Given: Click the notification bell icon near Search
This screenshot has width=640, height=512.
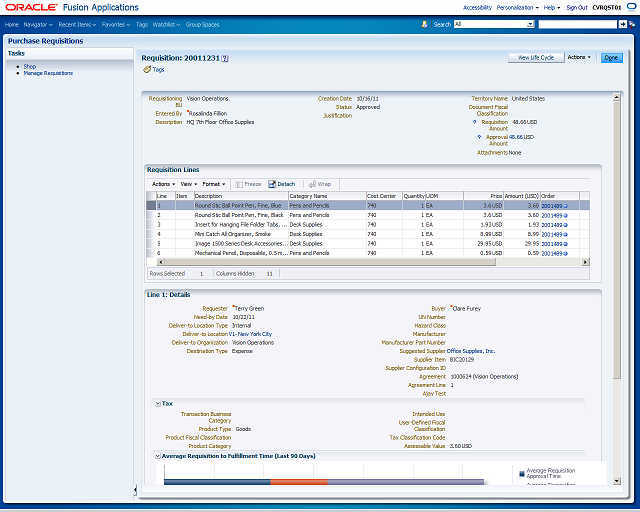Looking at the screenshot, I should click(x=424, y=24).
